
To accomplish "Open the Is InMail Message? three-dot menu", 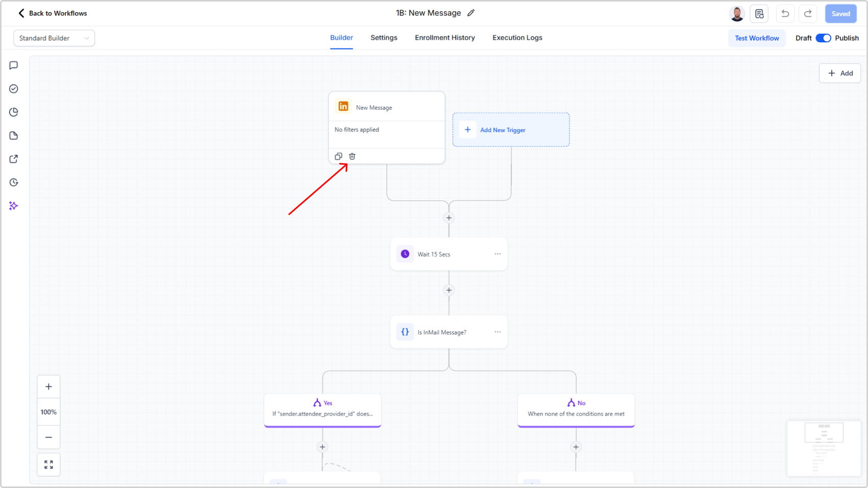I will (x=497, y=332).
